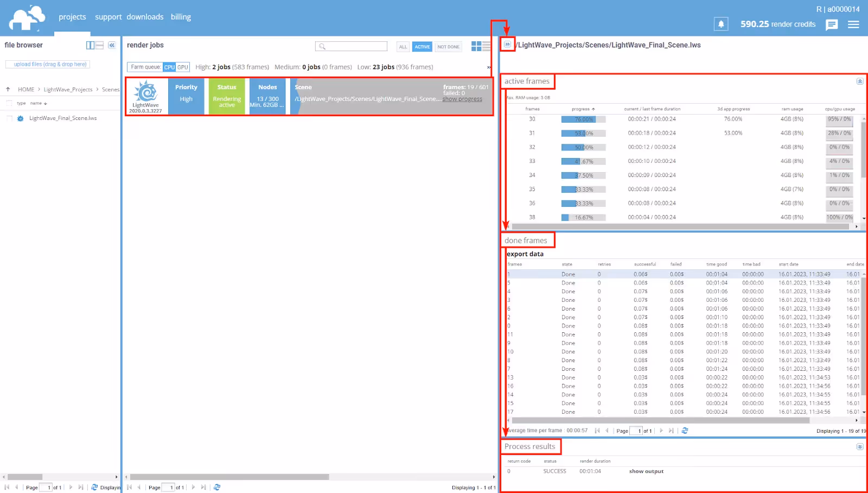
Task: Refresh the render jobs list
Action: (x=217, y=487)
